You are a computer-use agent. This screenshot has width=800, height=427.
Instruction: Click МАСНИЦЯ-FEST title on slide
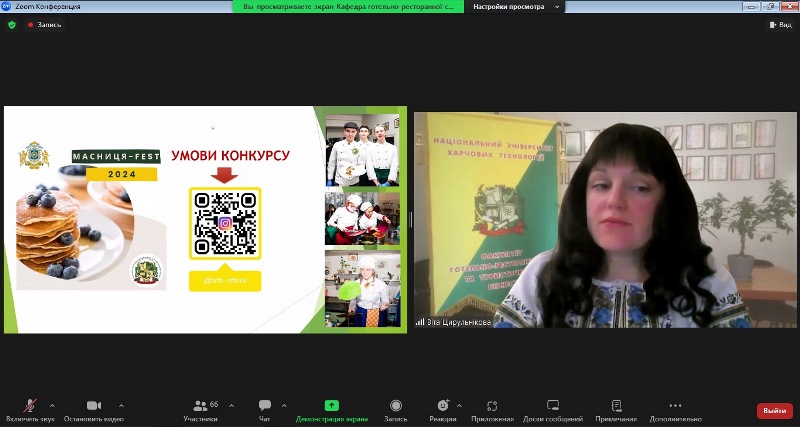coord(116,157)
